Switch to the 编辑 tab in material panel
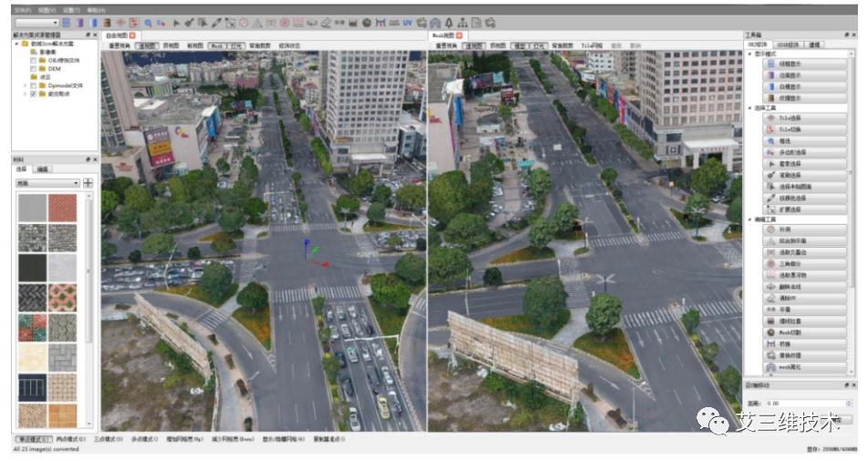This screenshot has height=460, width=868. (x=43, y=169)
